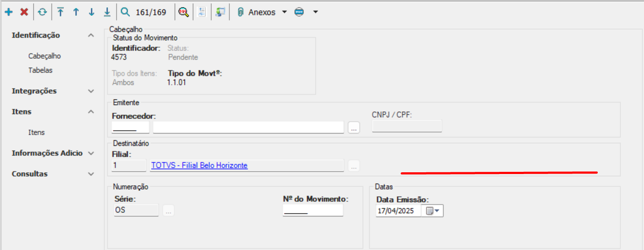The image size is (644, 250).
Task: Open the dropdown arrow after the blue round icon
Action: (x=316, y=12)
